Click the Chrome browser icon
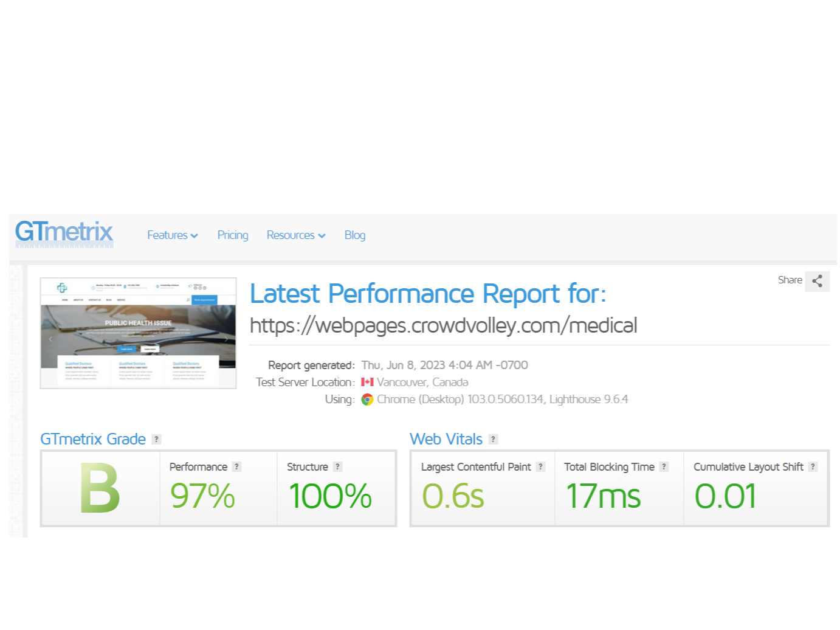Viewport: 840px width, 630px height. tap(367, 400)
